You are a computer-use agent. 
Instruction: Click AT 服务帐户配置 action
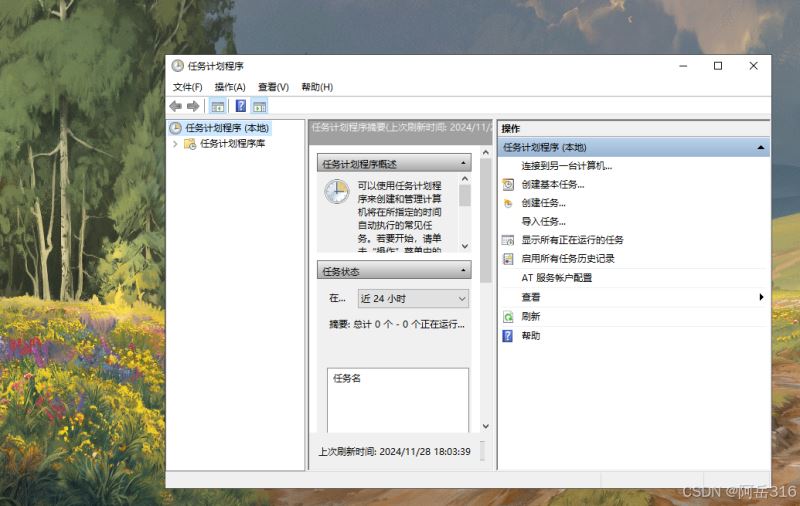click(557, 278)
